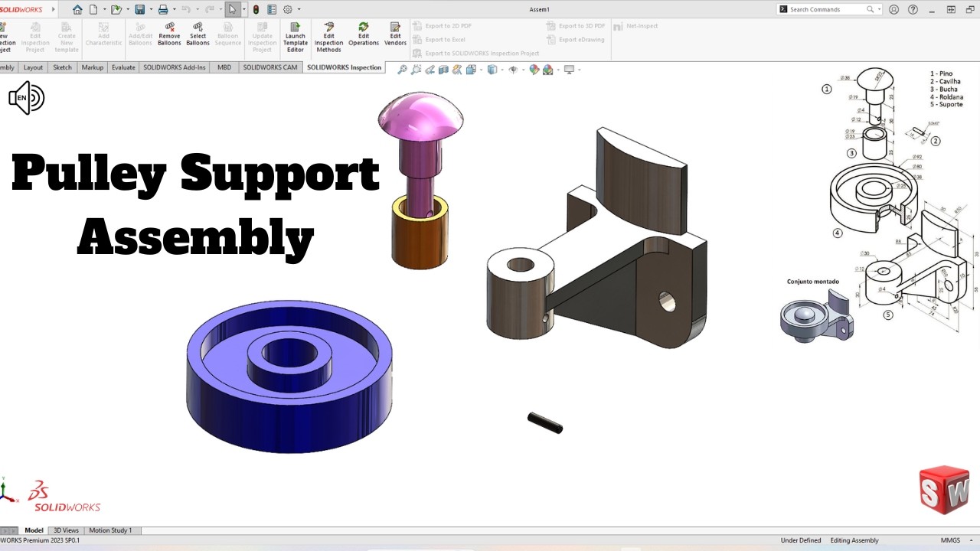
Task: Launch the Template Editor
Action: click(295, 37)
